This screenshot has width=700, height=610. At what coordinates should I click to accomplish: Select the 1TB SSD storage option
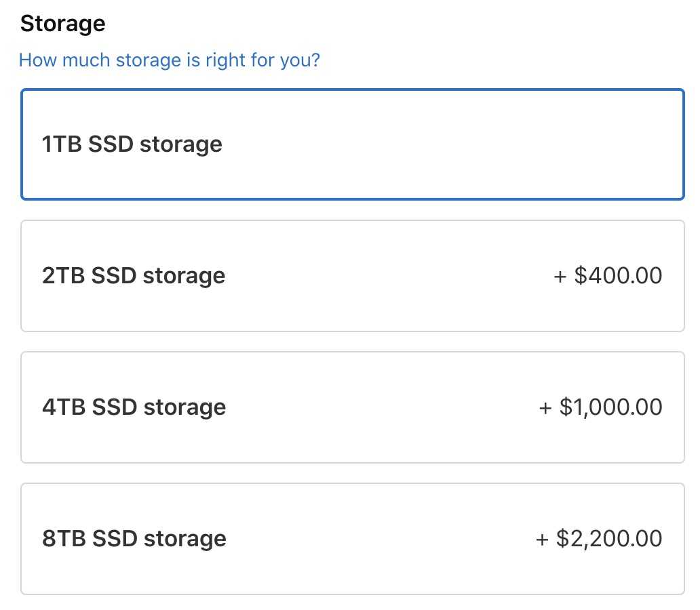(352, 144)
